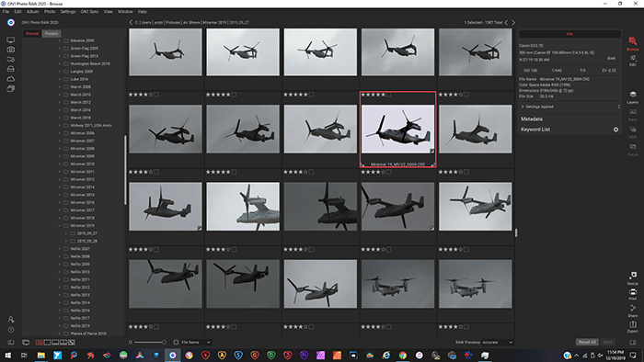Image resolution: width=644 pixels, height=362 pixels.
Task: Toggle the right panel visibility icon at bottom right
Action: coord(633,343)
